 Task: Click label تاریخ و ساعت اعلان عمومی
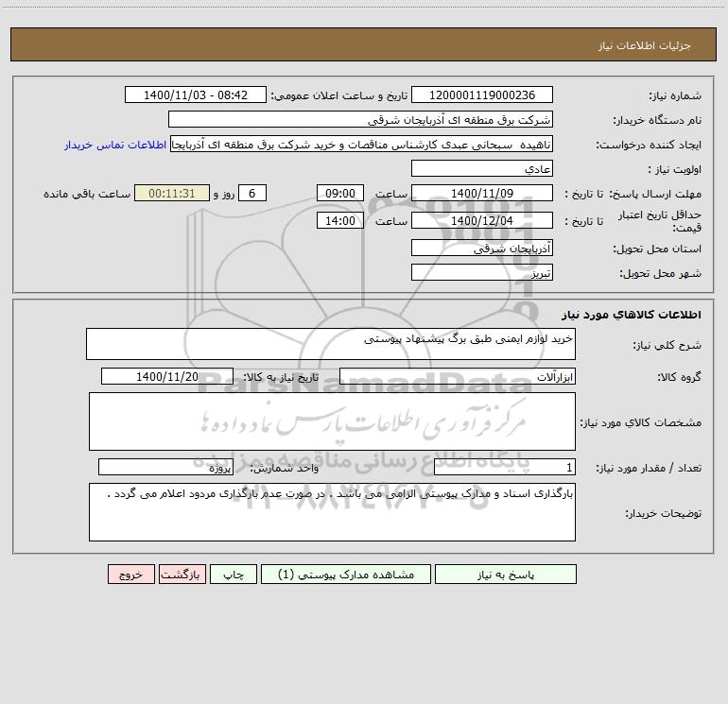339,95
